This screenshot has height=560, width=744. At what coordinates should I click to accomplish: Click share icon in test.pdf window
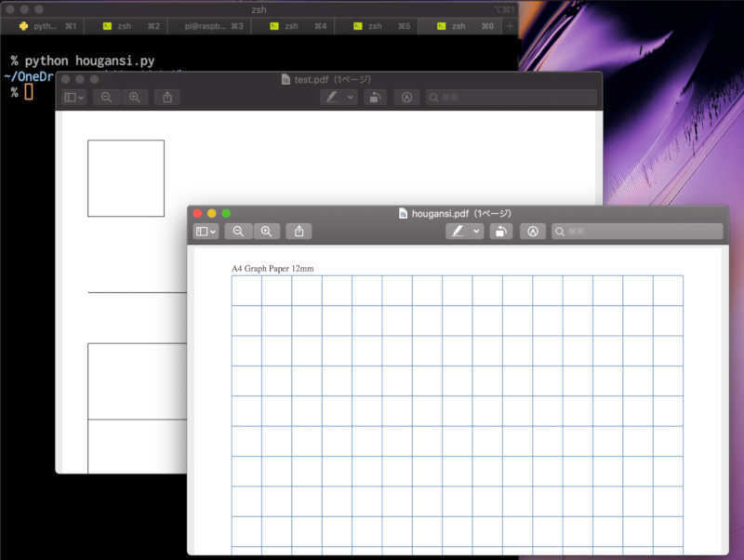click(x=167, y=98)
